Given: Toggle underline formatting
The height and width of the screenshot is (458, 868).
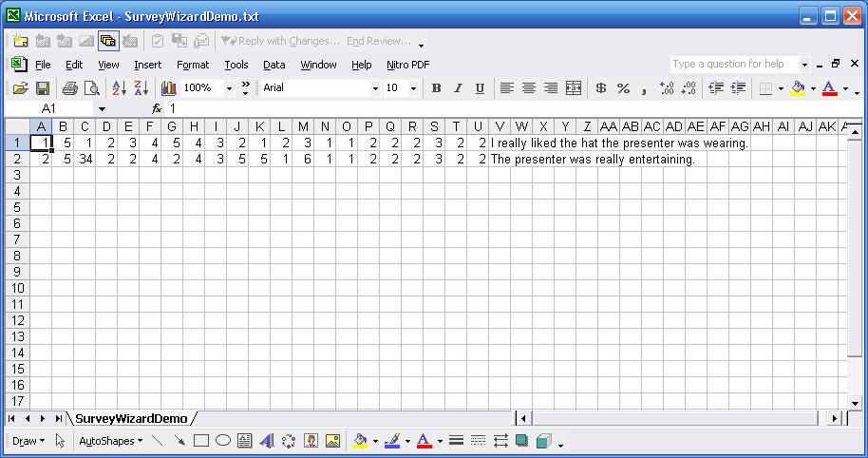Looking at the screenshot, I should pyautogui.click(x=480, y=88).
